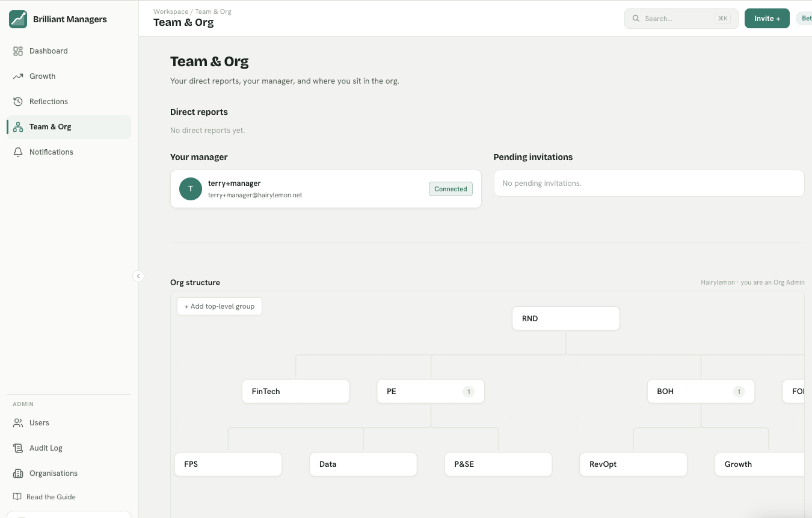The width and height of the screenshot is (812, 518).
Task: Go to Reflections in sidebar
Action: 69,102
